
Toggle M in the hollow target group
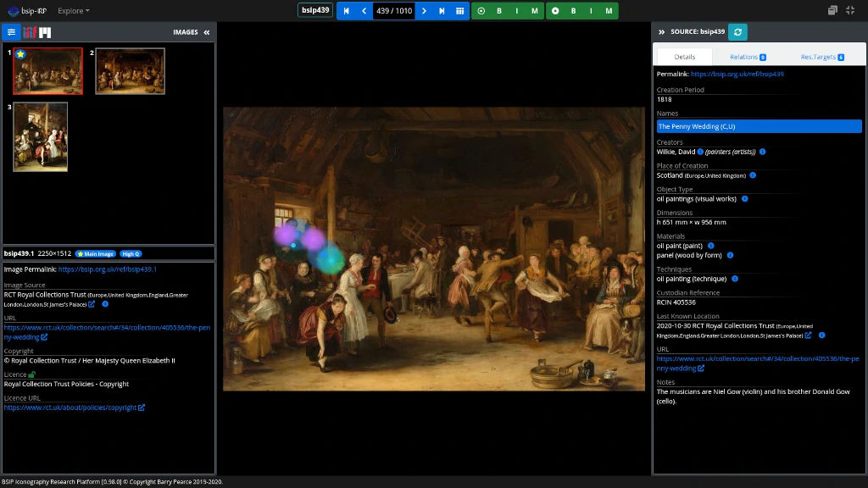[534, 11]
